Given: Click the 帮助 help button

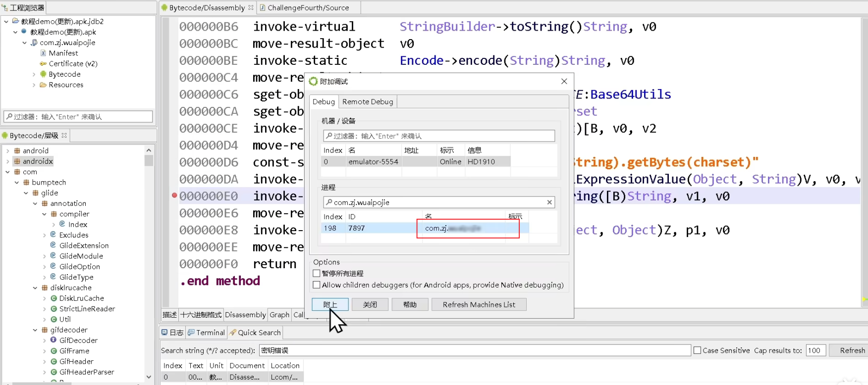Looking at the screenshot, I should (x=410, y=304).
